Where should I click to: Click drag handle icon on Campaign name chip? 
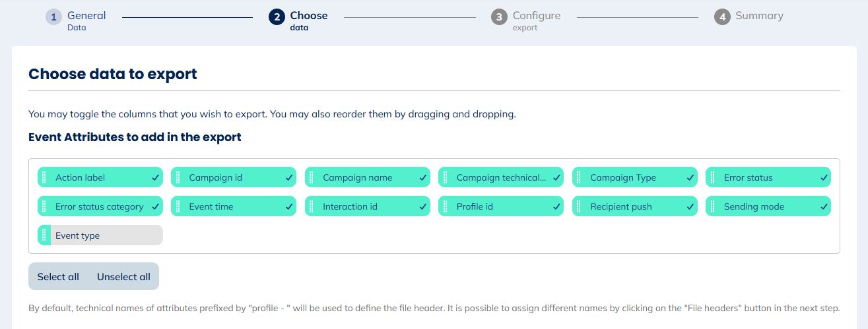tap(312, 177)
